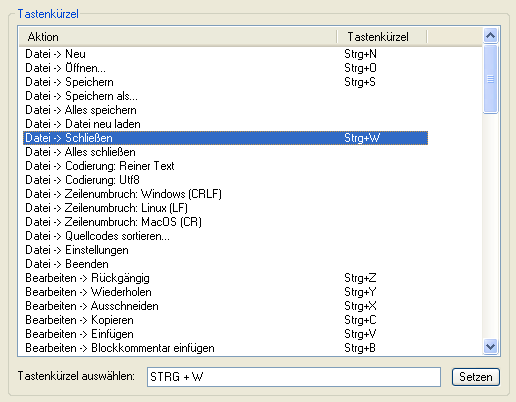
Task: Click the scrollbar down arrow
Action: (490, 347)
